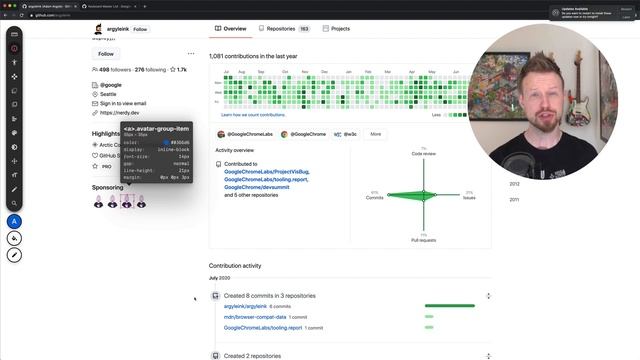Select the VisBug guides tool
640x360 pixels.
click(14, 34)
